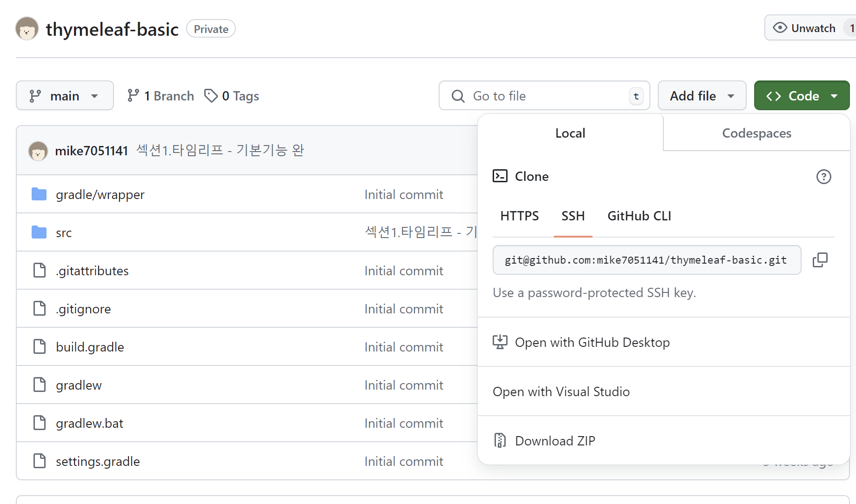Select the HTTPS clone tab
This screenshot has width=856, height=504.
[x=520, y=216]
